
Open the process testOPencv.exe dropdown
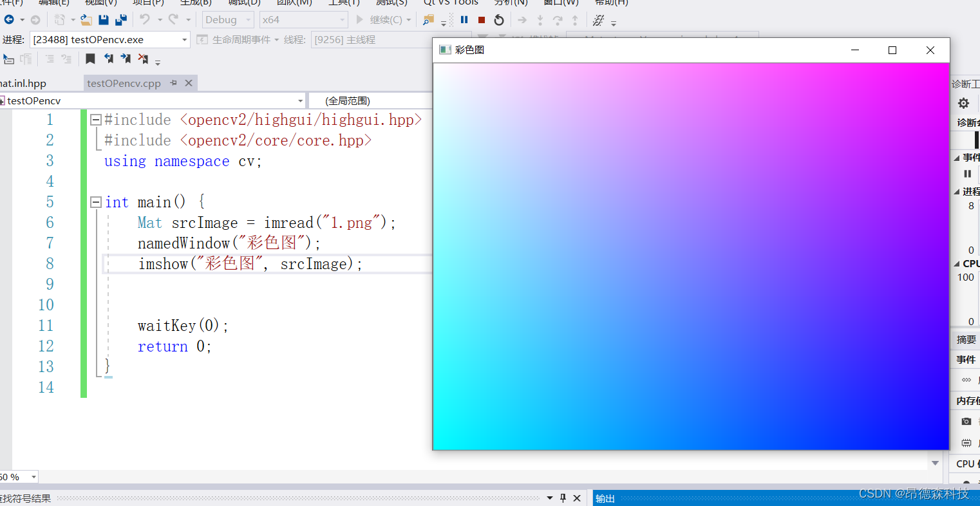pyautogui.click(x=110, y=40)
